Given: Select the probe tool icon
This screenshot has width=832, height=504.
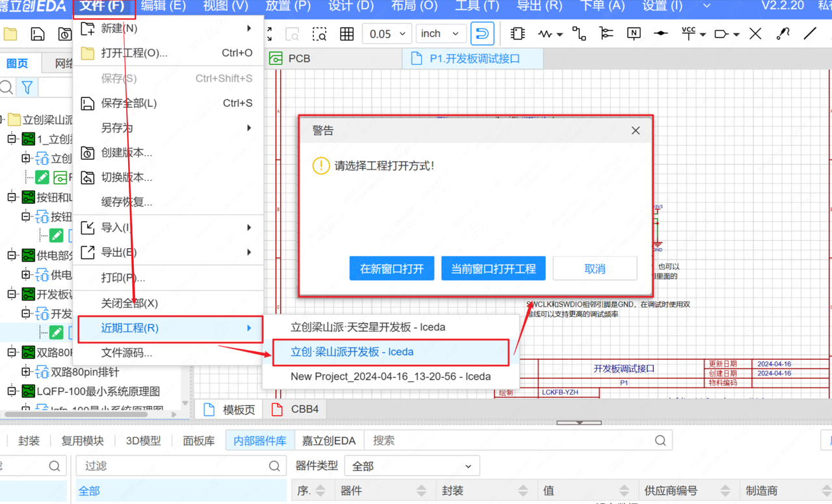Looking at the screenshot, I should pyautogui.click(x=783, y=34).
